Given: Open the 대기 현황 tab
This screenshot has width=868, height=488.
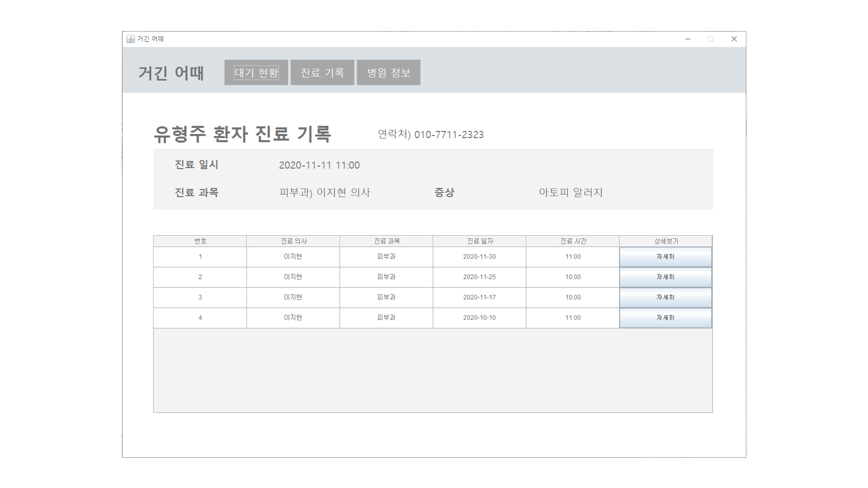Looking at the screenshot, I should point(256,72).
